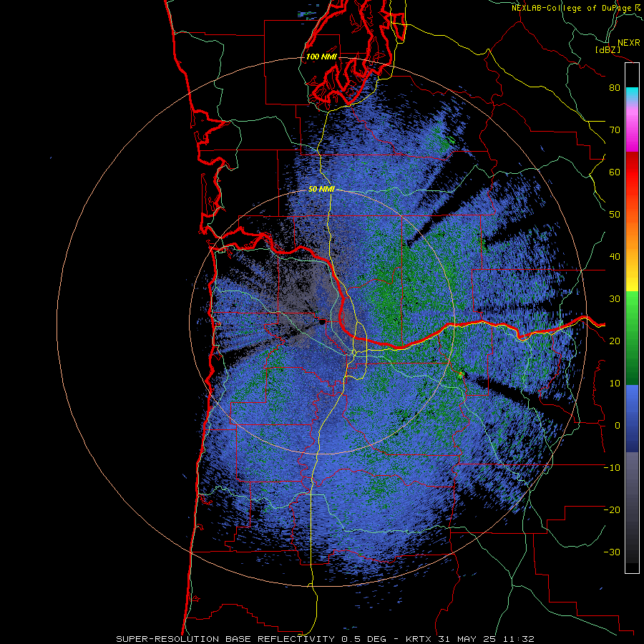Click the positive '20' value on dBZ scale

pos(615,341)
